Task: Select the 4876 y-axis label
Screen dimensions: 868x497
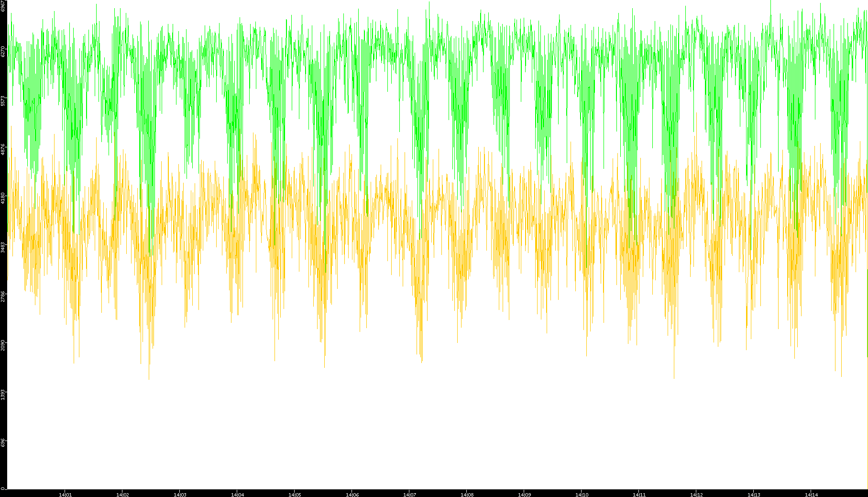Action: point(3,149)
